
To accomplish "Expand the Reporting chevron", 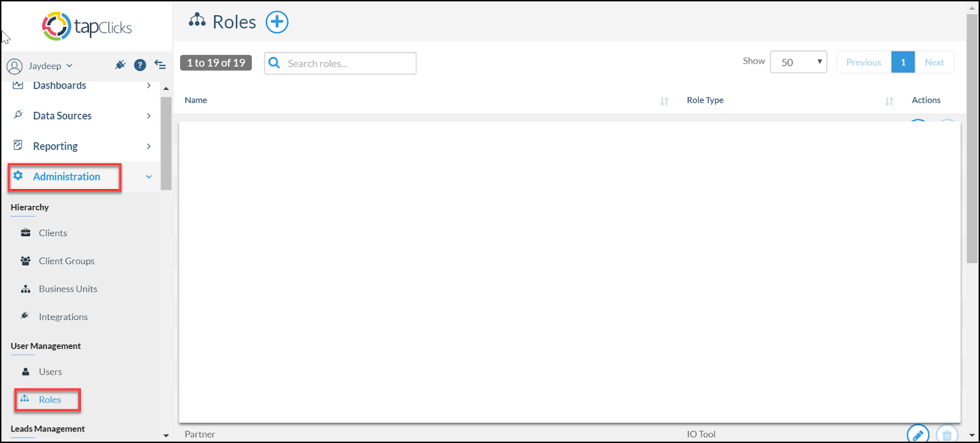I will 149,146.
